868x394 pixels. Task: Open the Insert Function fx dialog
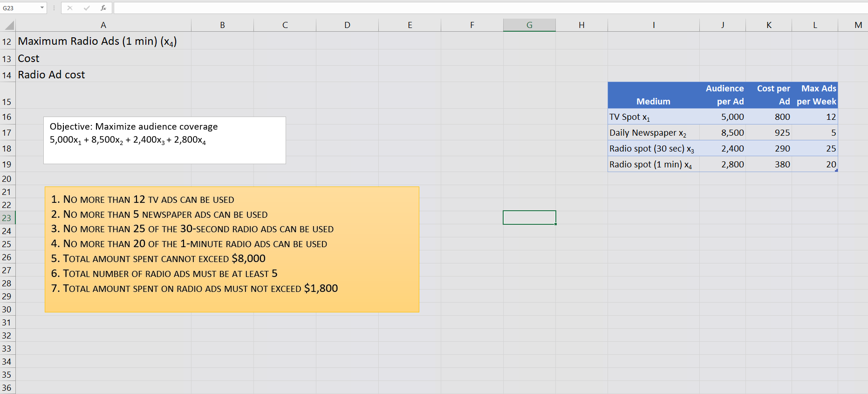coord(103,8)
